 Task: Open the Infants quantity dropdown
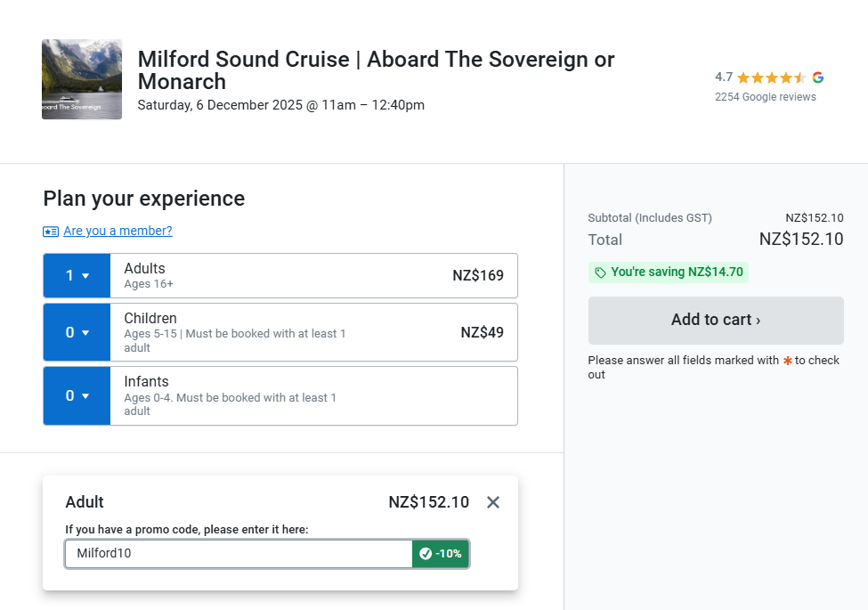[x=77, y=396]
